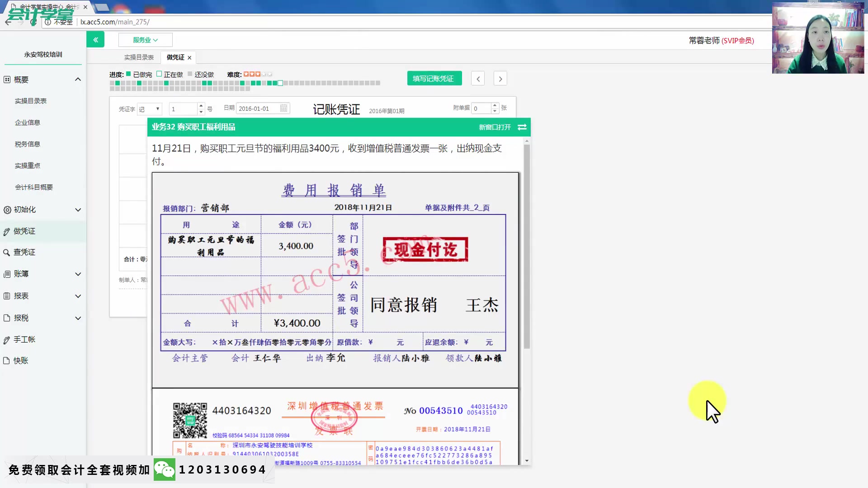Click the 正在做 progress legend box
Viewport: 868px width, 488px height.
[159, 74]
